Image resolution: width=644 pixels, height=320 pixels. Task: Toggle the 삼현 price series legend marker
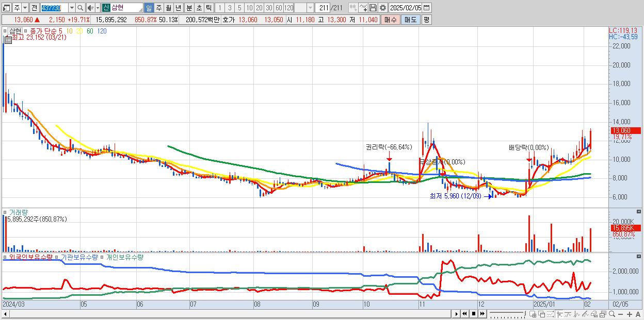tap(6, 31)
